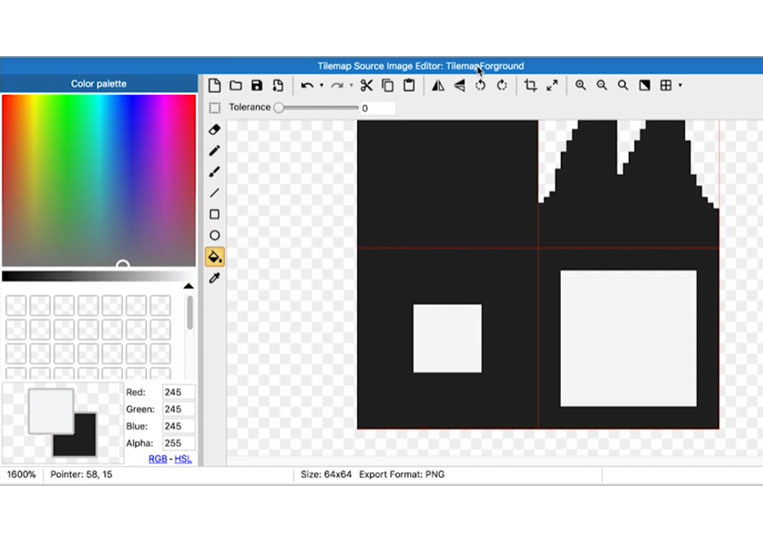Undo the last edit
This screenshot has width=763, height=541.
307,86
